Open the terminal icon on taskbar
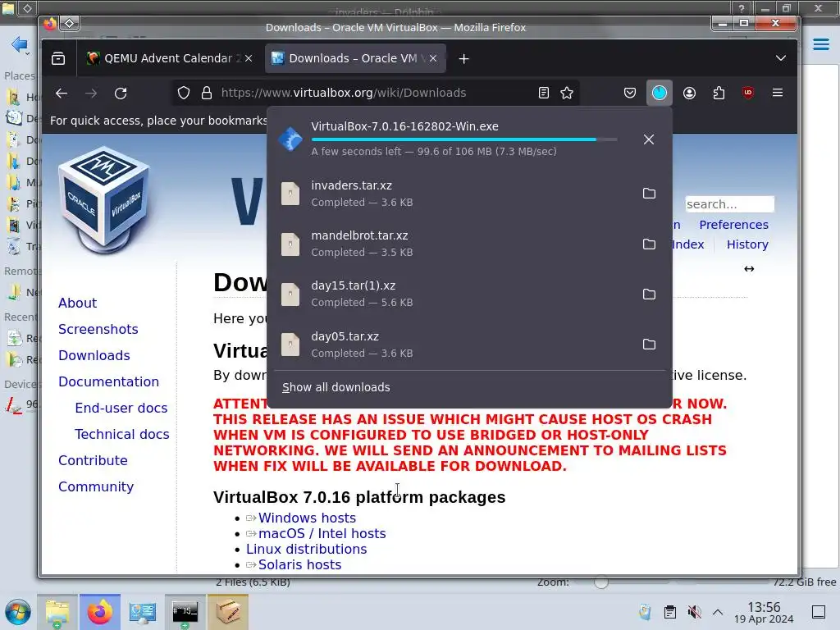This screenshot has height=630, width=840. pos(185,612)
